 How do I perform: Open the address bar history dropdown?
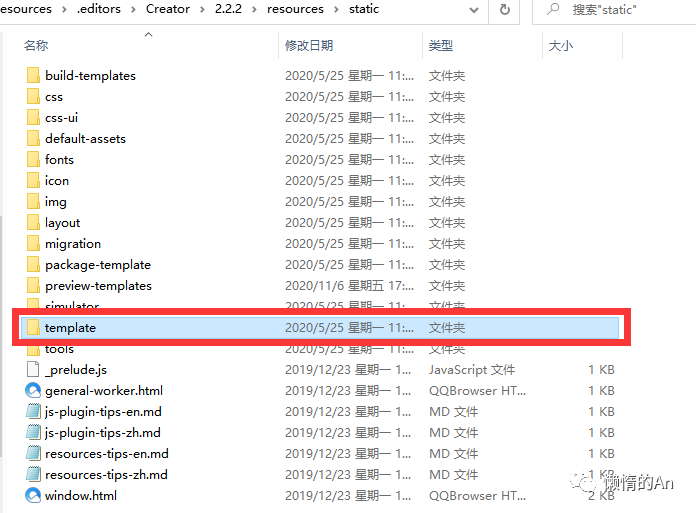[x=474, y=10]
